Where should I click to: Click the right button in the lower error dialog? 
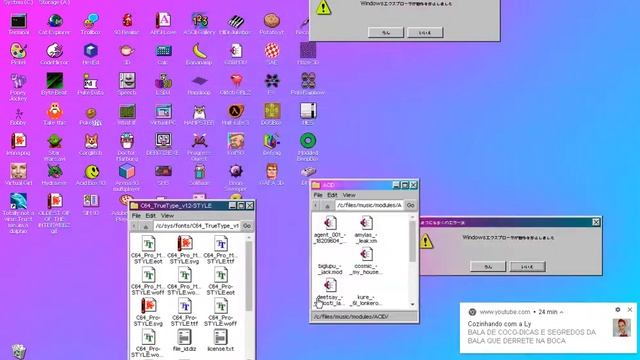click(527, 267)
